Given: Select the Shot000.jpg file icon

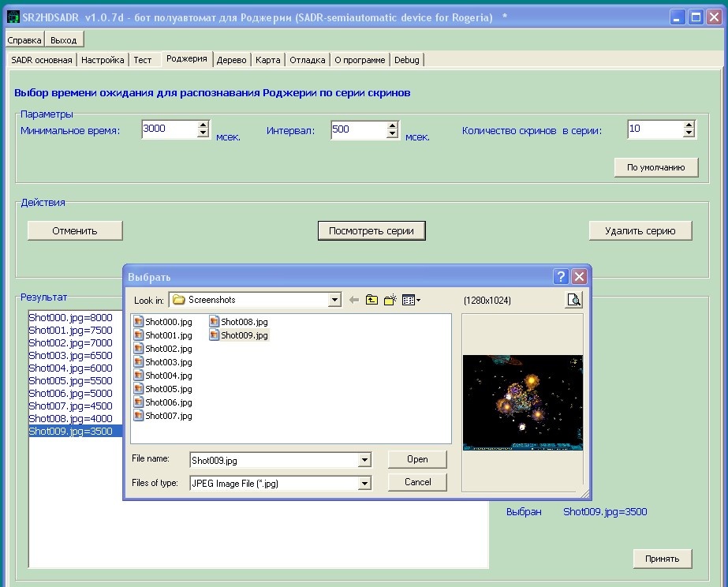Looking at the screenshot, I should [138, 321].
